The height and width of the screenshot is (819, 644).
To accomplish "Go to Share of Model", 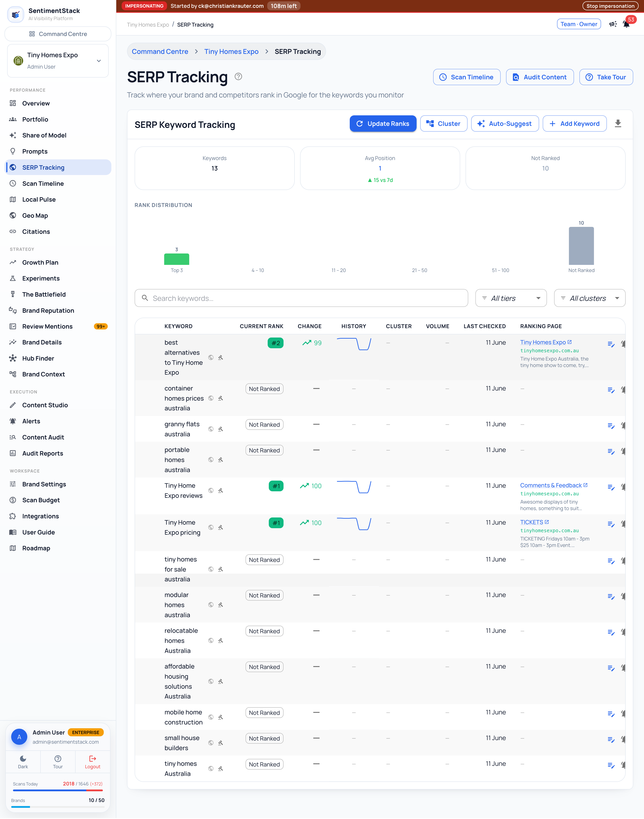I will (58, 135).
